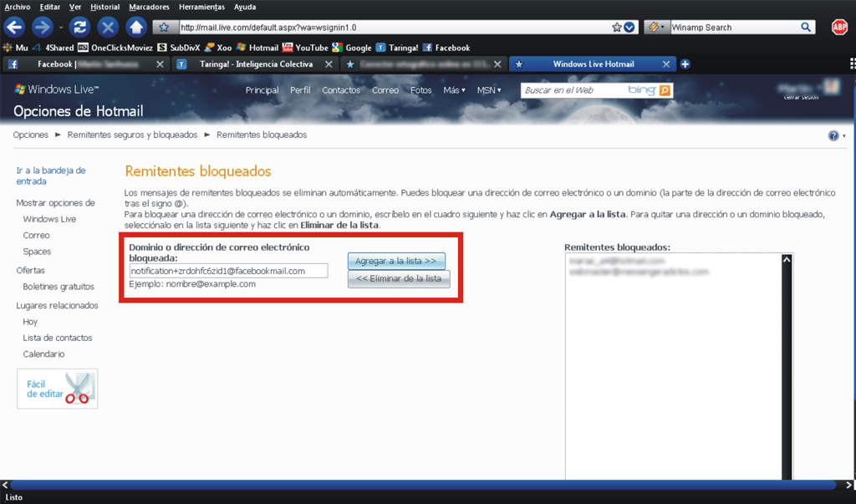The image size is (856, 504).
Task: Close the Taringa! - Inteligencia Colectiva tab
Action: click(x=329, y=64)
